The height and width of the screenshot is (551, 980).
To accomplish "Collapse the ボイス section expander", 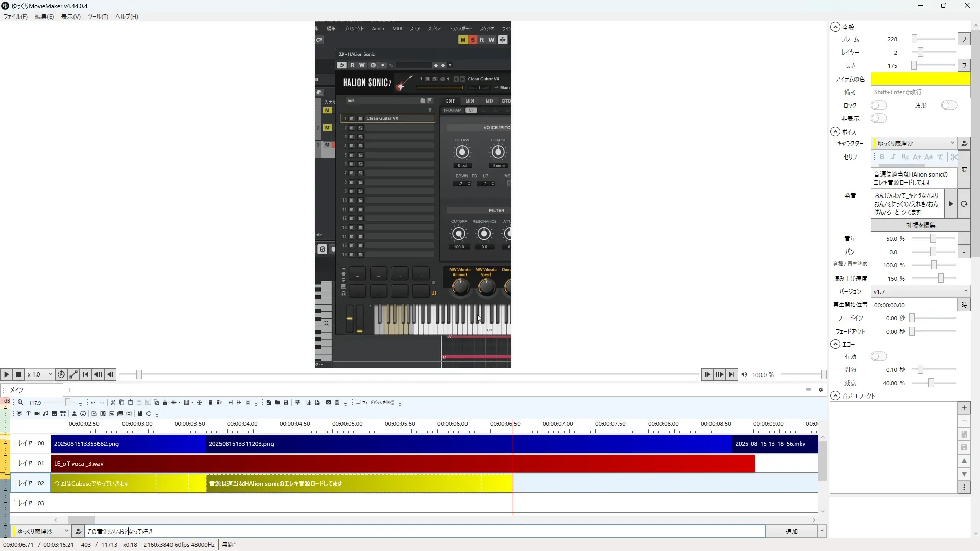I will [835, 132].
